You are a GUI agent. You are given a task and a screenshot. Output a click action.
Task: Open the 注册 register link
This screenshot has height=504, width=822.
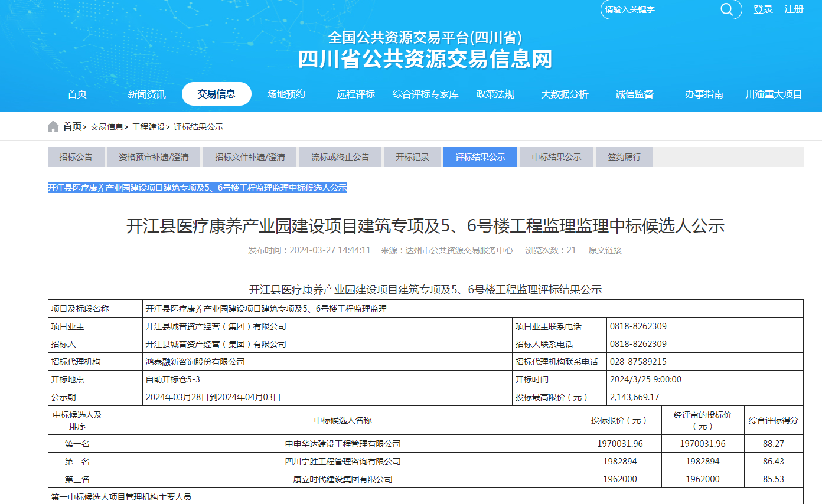coord(794,9)
